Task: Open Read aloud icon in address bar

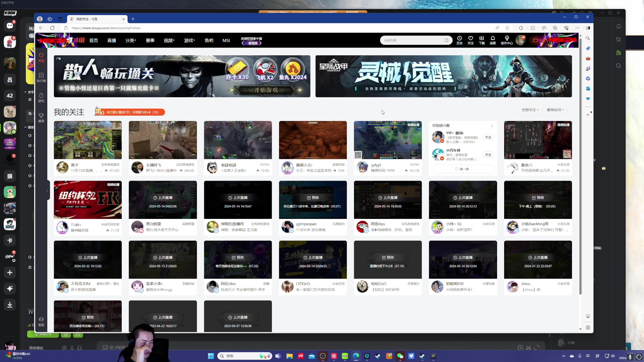Action: tap(497, 28)
